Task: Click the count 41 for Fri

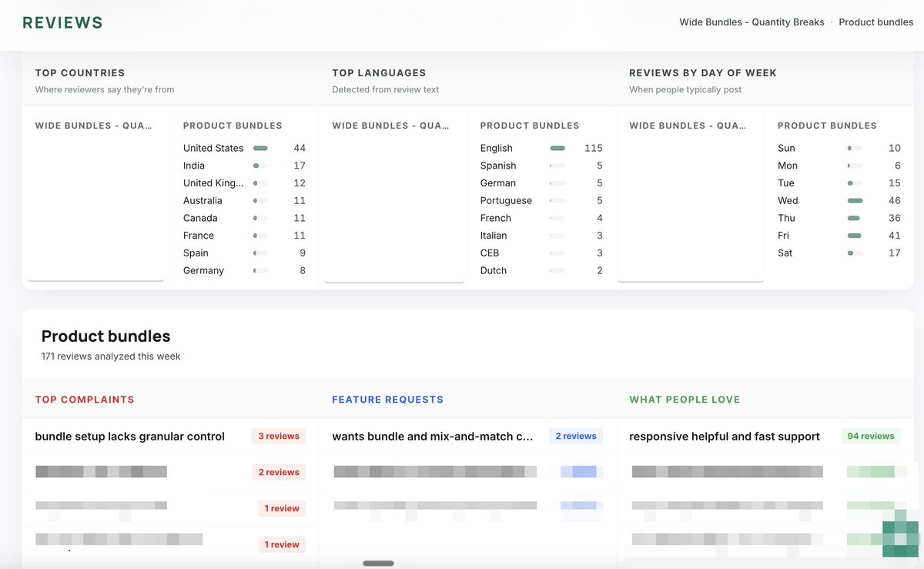Action: [894, 236]
